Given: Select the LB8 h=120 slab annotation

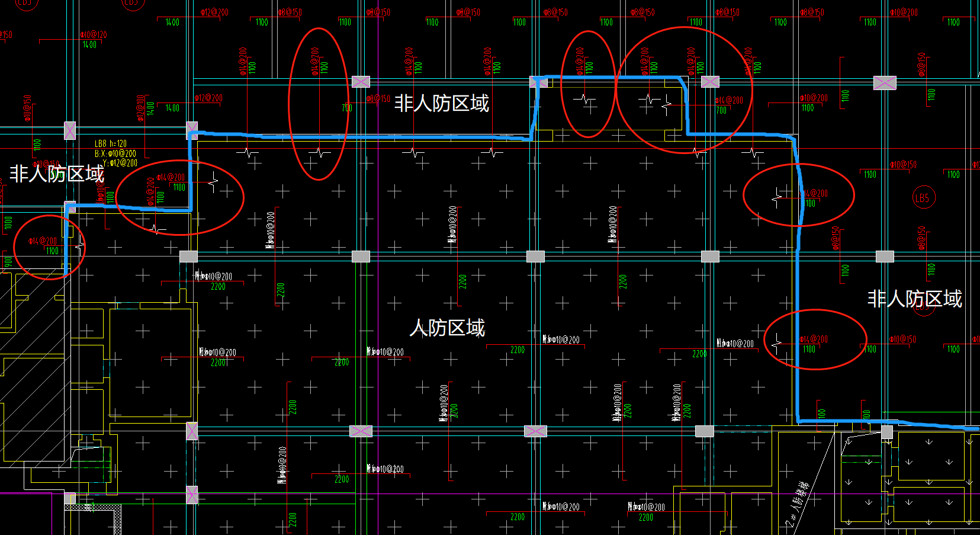Looking at the screenshot, I should (x=111, y=143).
